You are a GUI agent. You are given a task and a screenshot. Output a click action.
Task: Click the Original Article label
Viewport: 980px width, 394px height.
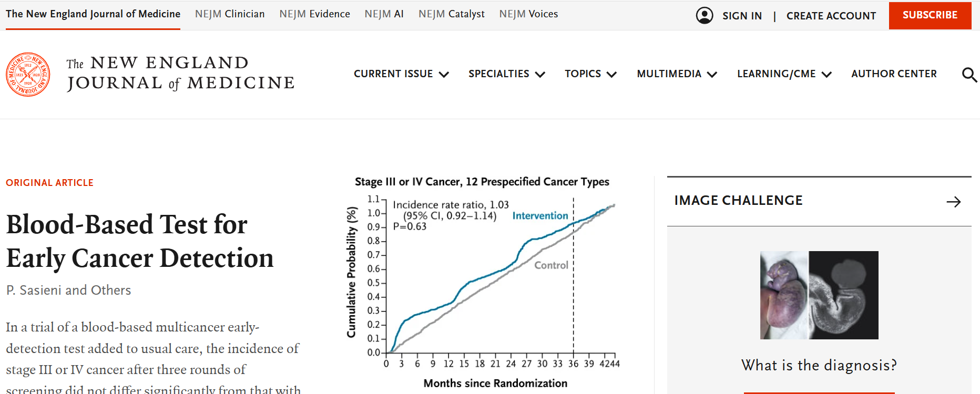coord(49,183)
